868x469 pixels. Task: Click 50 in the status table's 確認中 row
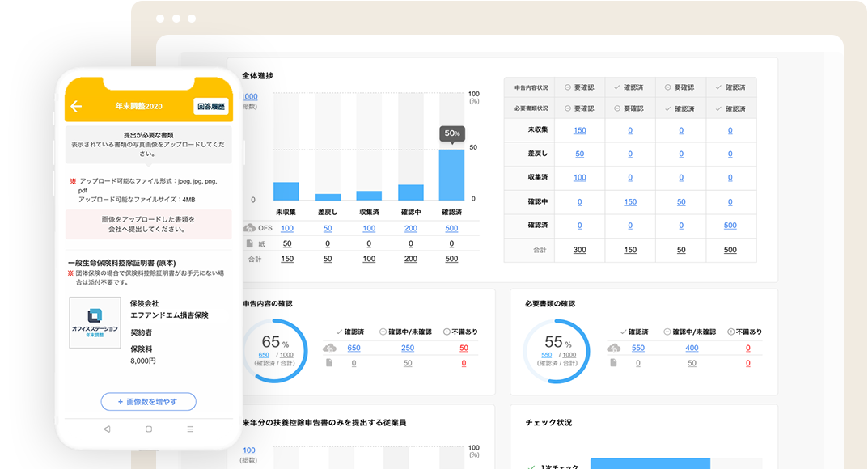(681, 202)
